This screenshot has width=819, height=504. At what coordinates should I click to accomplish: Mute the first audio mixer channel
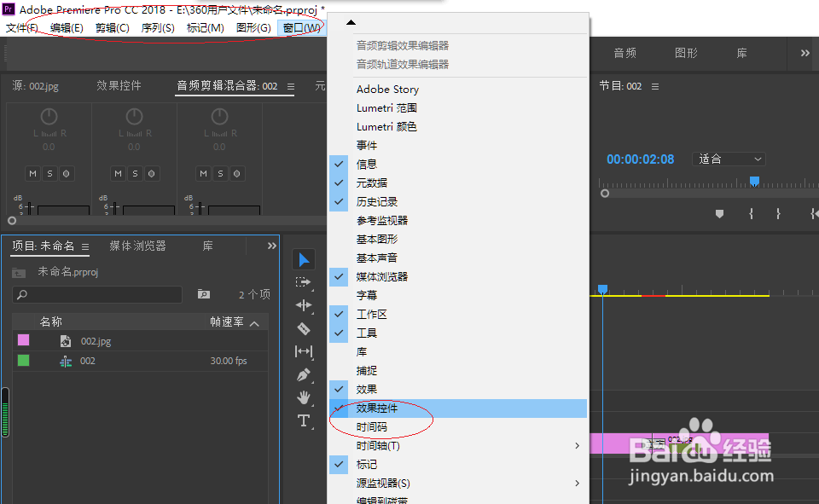tap(33, 173)
